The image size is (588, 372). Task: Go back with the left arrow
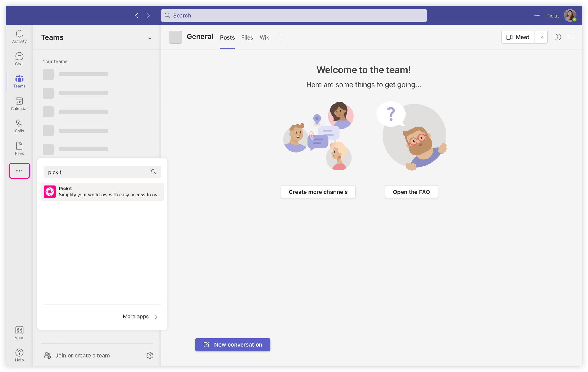137,15
